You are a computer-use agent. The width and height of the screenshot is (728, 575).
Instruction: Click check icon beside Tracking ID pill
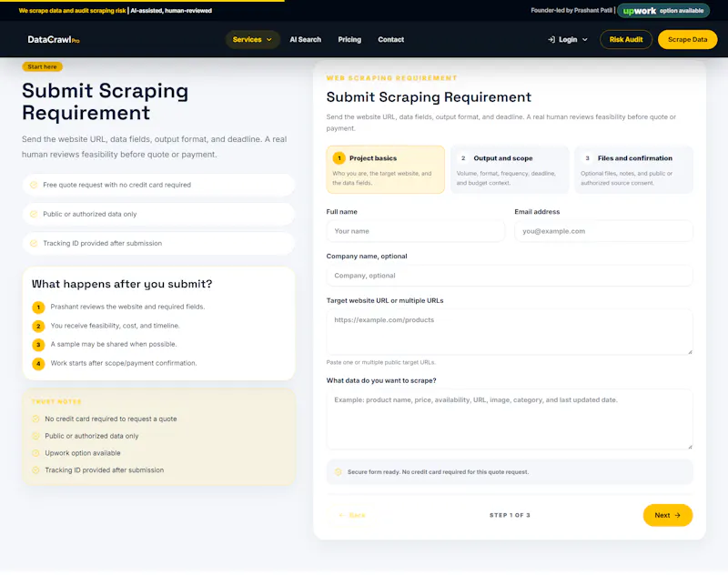(34, 243)
